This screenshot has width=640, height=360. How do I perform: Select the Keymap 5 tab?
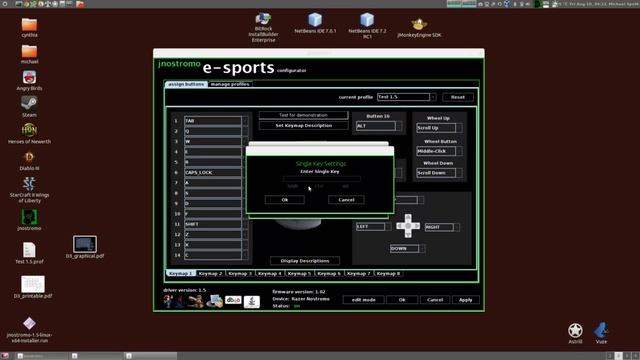(x=299, y=273)
